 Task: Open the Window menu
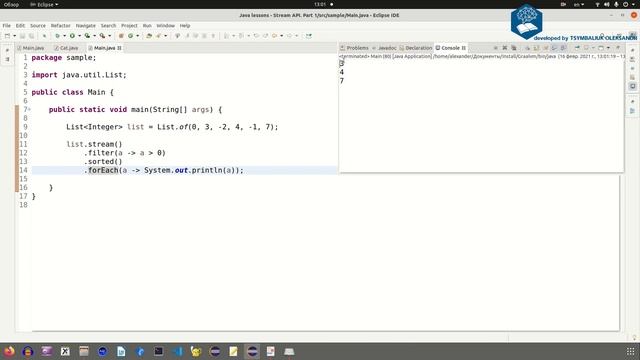[x=166, y=25]
